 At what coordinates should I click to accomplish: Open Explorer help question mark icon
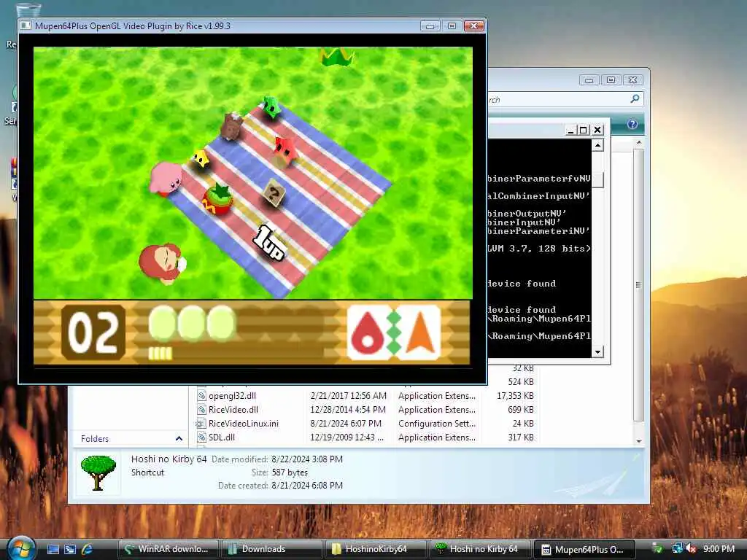[x=632, y=124]
